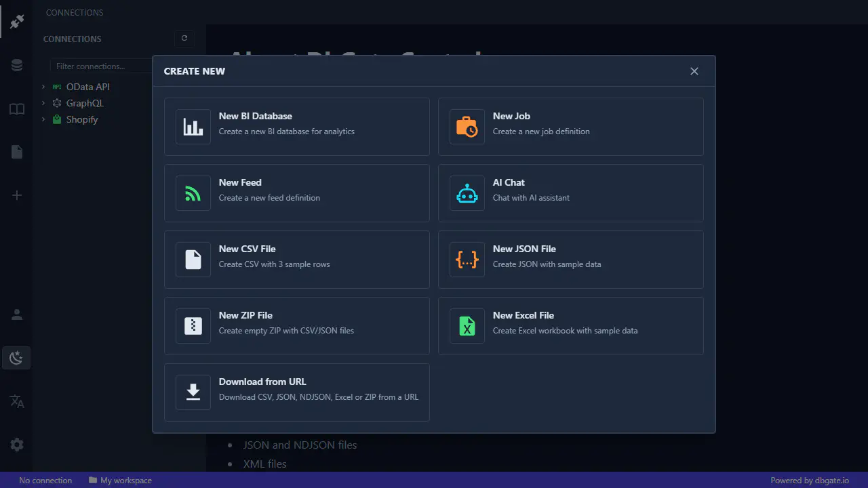Click the My workspace folder icon
This screenshot has height=488, width=868.
pyautogui.click(x=92, y=480)
